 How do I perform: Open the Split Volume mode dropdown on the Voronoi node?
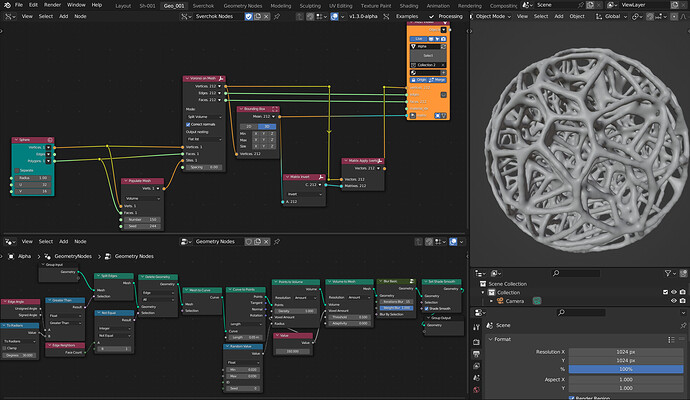point(205,117)
